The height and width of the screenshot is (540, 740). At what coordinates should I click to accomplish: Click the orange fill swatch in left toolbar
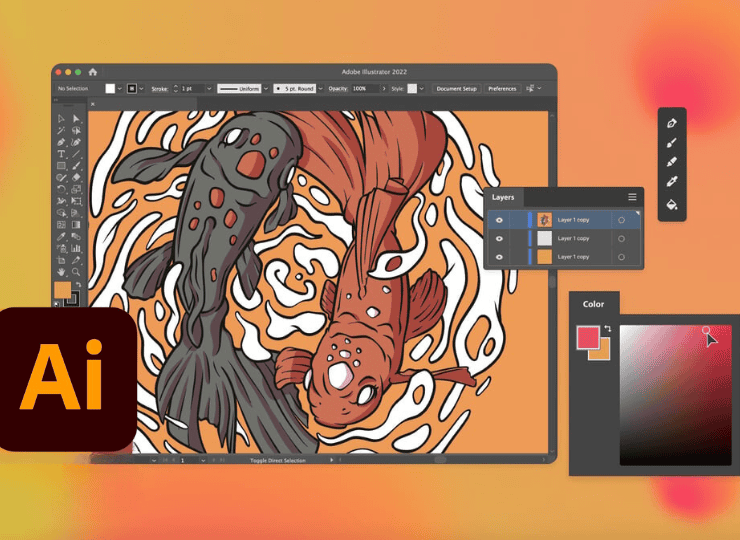point(62,290)
